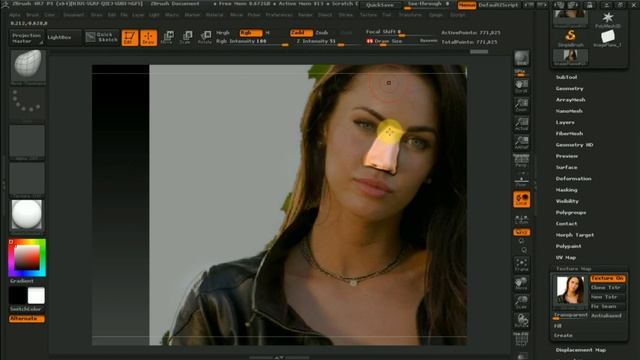
Task: Click the Rotate view icon on right shelf
Action: (x=522, y=321)
